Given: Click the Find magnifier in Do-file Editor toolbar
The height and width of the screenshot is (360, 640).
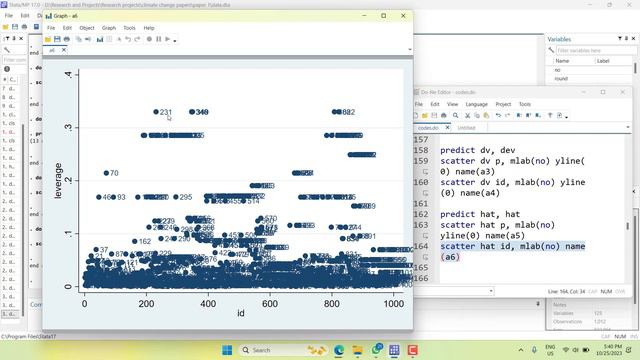Looking at the screenshot, I should pyautogui.click(x=456, y=116).
